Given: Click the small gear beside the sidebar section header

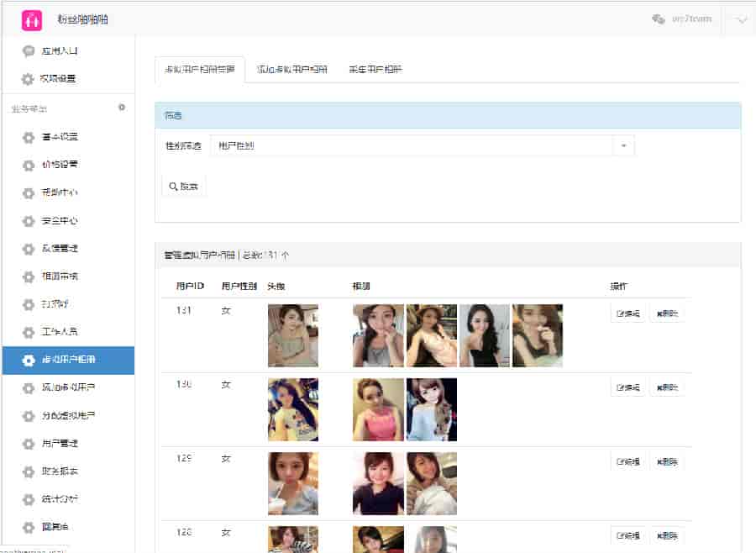Looking at the screenshot, I should [x=122, y=108].
